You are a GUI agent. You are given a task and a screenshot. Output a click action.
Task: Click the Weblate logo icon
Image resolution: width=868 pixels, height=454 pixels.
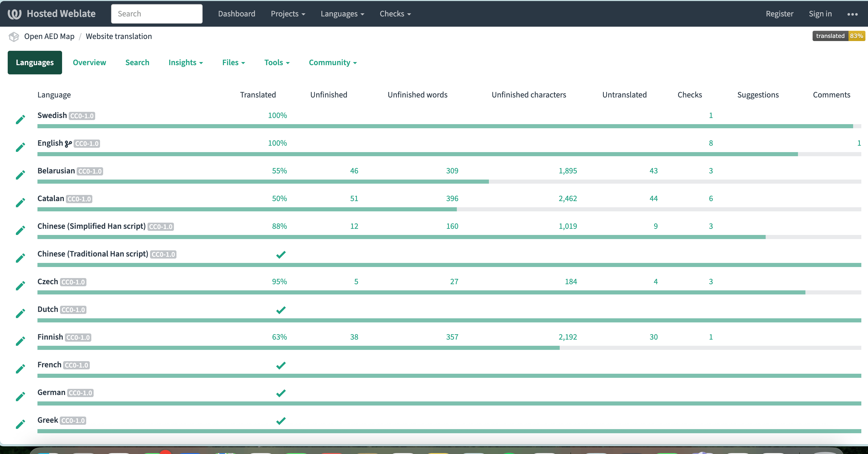(x=14, y=14)
